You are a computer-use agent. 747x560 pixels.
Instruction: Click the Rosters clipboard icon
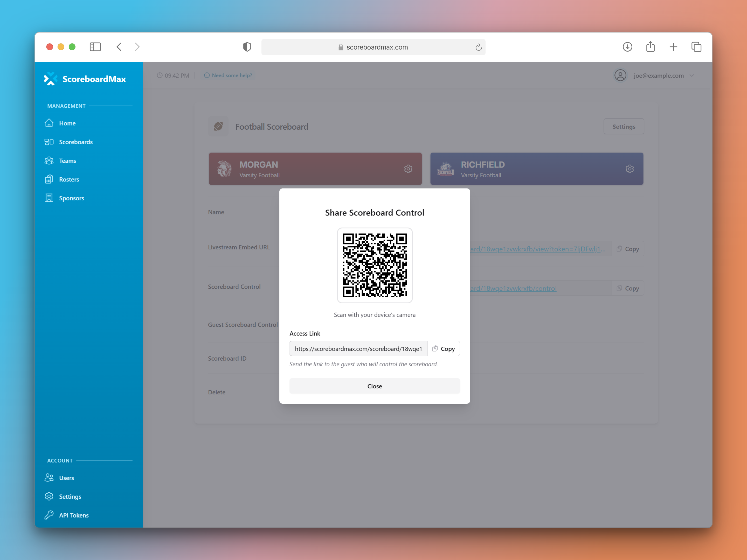49,179
